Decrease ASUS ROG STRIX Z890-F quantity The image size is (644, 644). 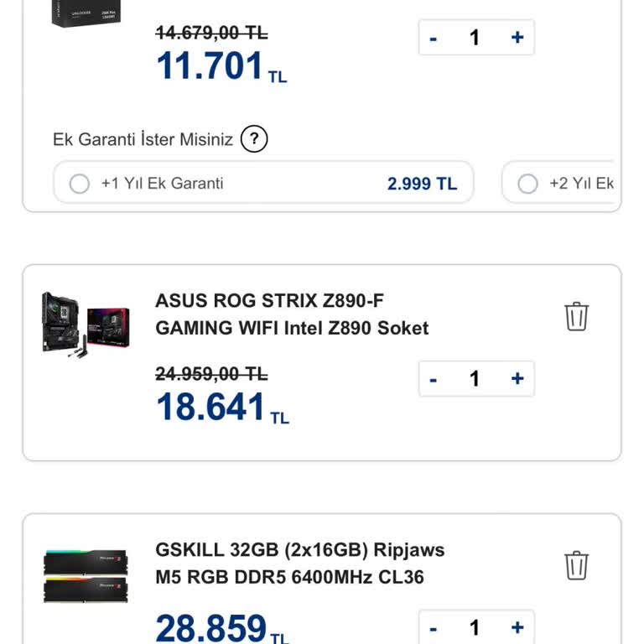(x=433, y=379)
